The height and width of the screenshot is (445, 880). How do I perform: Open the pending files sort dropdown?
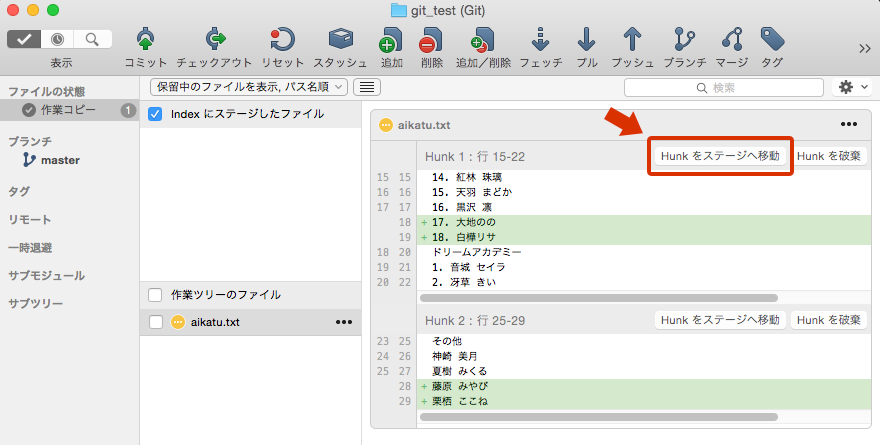point(249,87)
